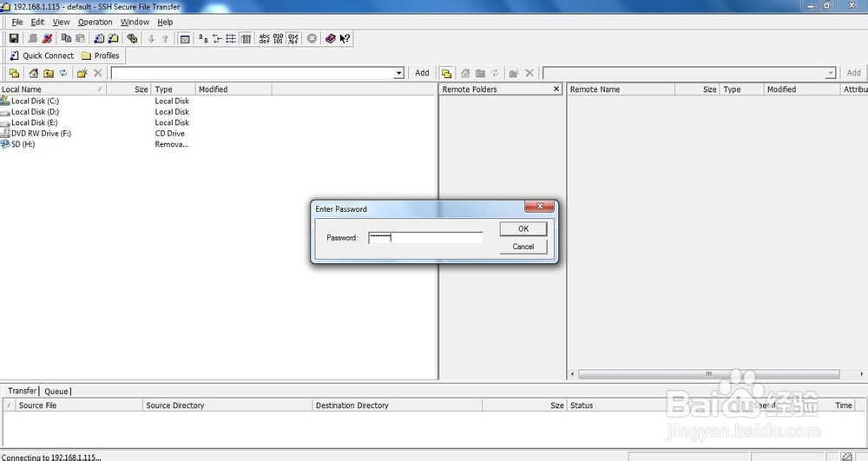
Task: Click the Quick Connect button
Action: [42, 56]
